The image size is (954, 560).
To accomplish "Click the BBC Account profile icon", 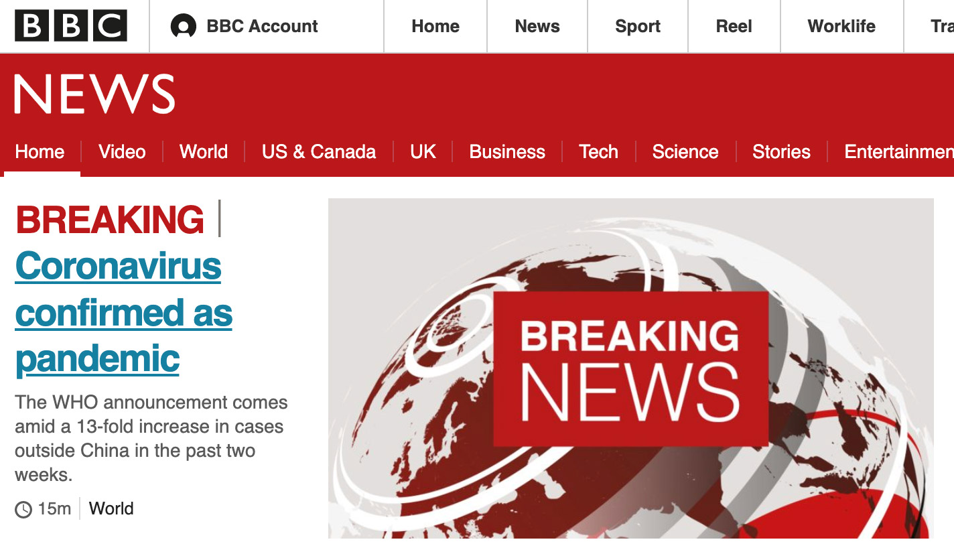I will click(x=184, y=26).
